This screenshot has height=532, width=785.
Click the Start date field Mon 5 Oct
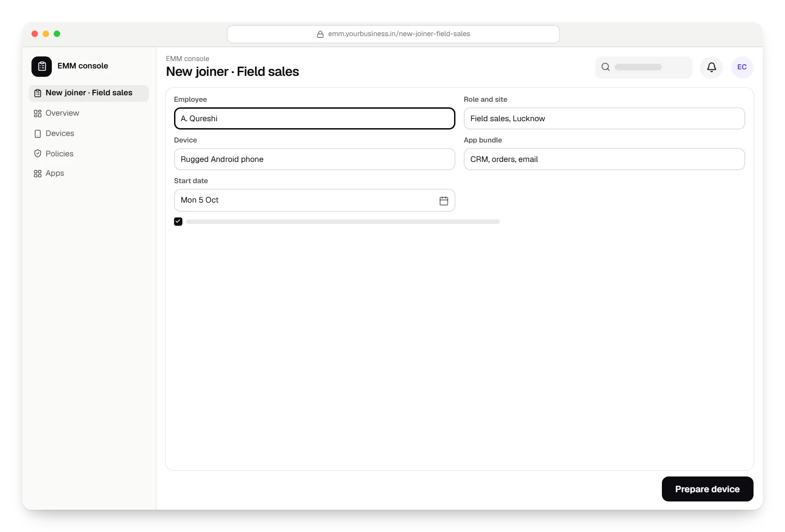tap(315, 200)
